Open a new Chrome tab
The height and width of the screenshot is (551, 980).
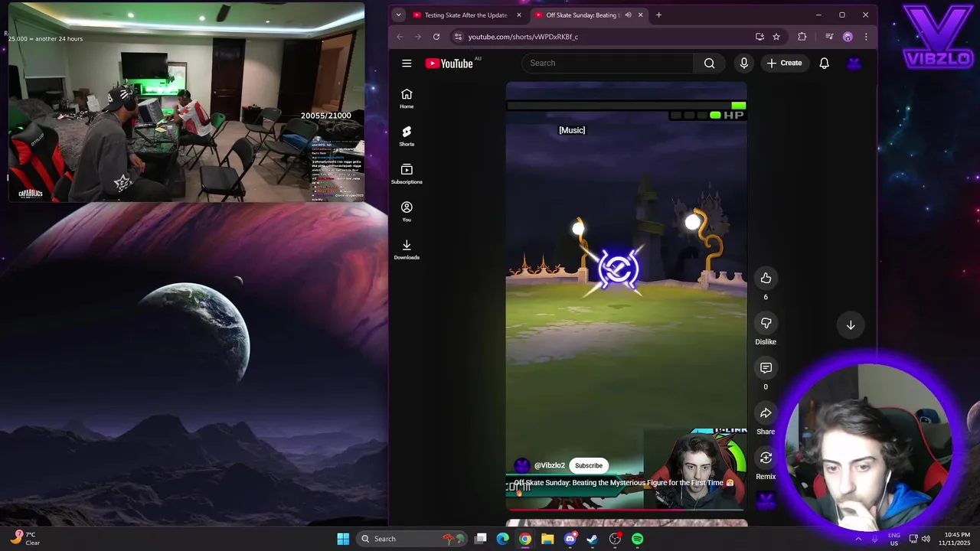[658, 15]
